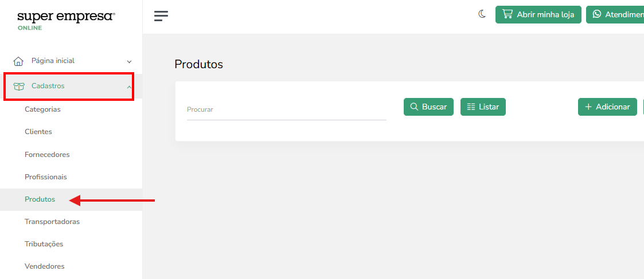Open Vendedores sidebar entry
This screenshot has width=644, height=279.
(x=44, y=266)
